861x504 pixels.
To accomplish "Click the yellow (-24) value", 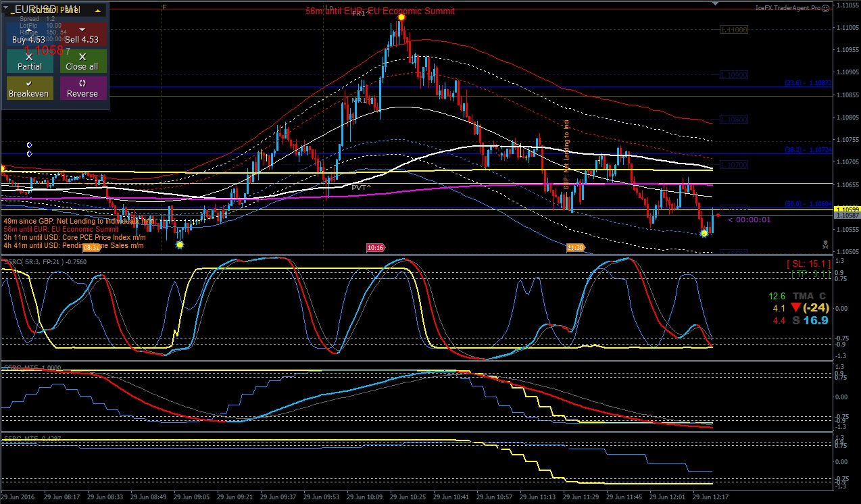I will pyautogui.click(x=816, y=308).
